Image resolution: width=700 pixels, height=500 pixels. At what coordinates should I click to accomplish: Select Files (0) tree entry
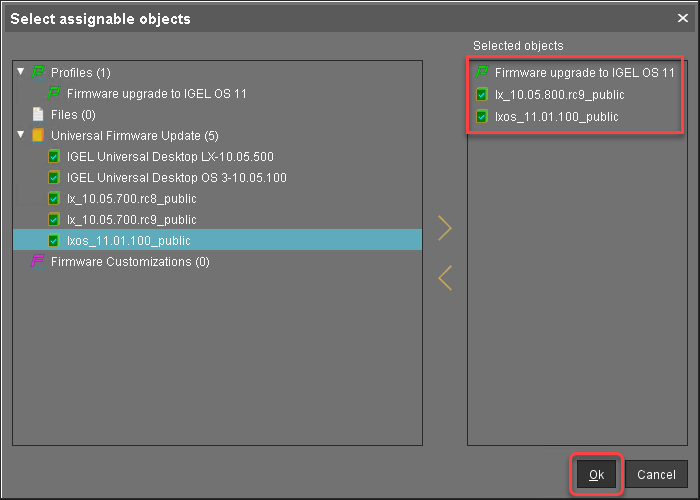(73, 115)
